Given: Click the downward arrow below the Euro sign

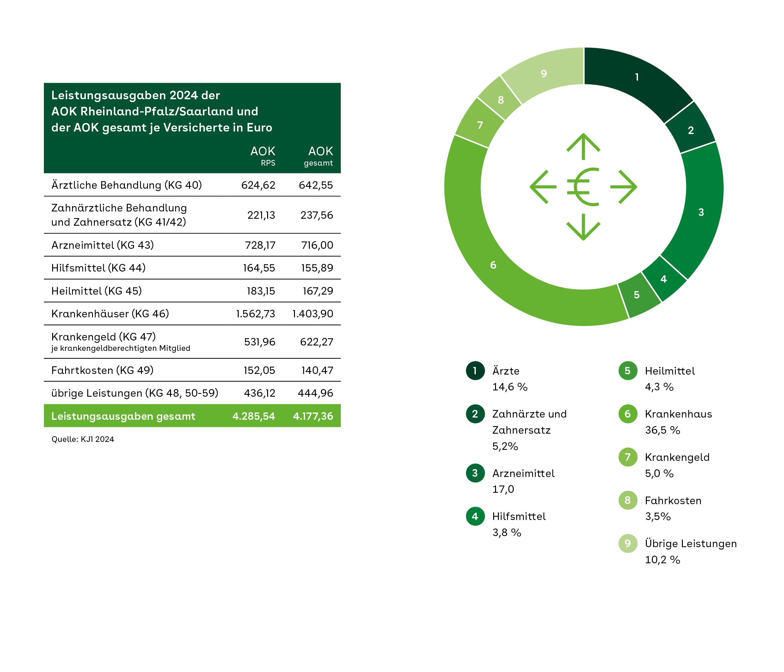Looking at the screenshot, I should coord(583,227).
